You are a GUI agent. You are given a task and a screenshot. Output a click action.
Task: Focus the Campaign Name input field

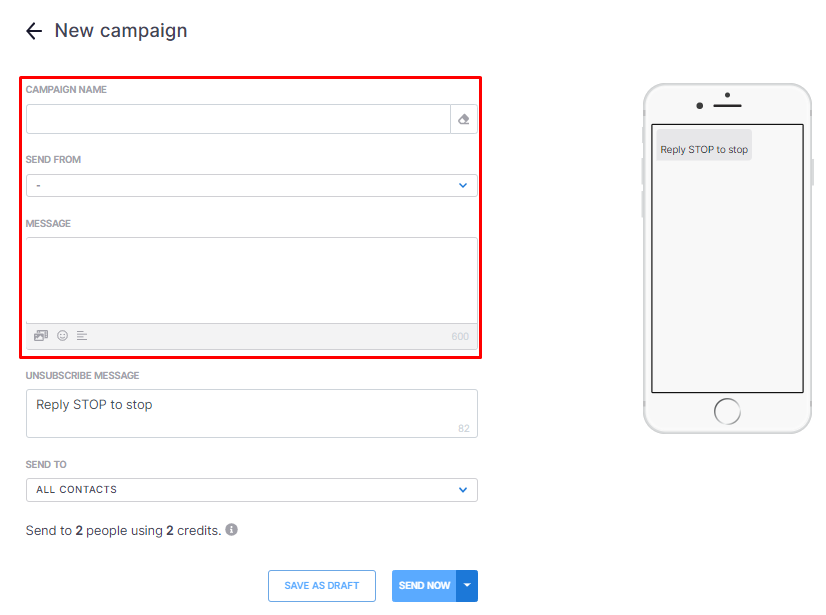click(238, 119)
